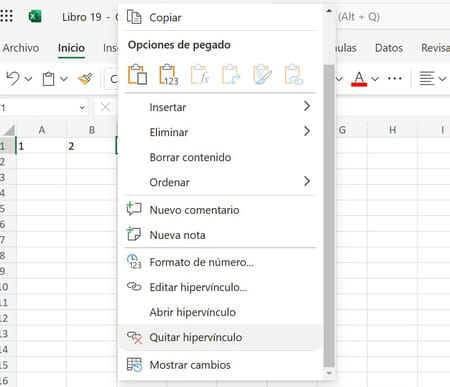Screen dimensions: 450x387
Task: Select cell B1 containing 2
Action: [x=91, y=146]
